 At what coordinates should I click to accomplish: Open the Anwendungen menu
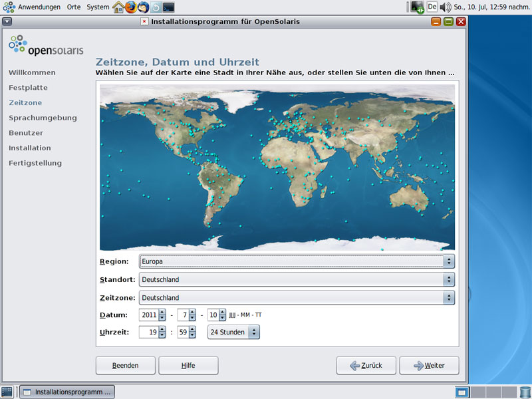(x=39, y=7)
